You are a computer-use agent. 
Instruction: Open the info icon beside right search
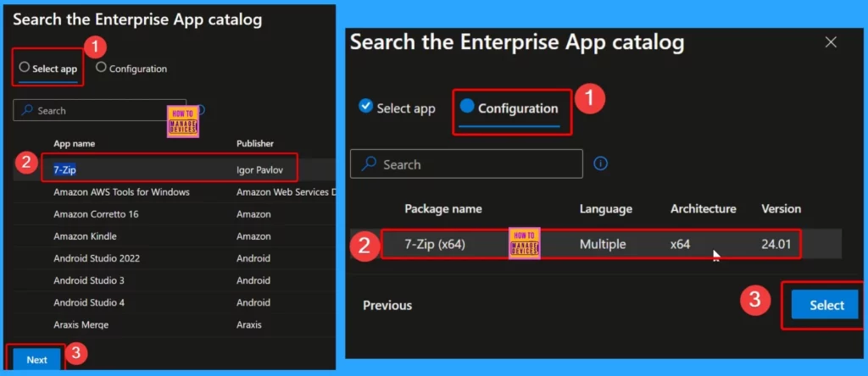(x=601, y=163)
